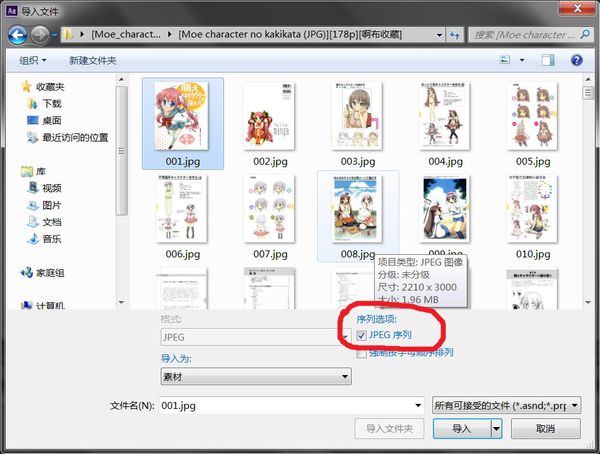
Task: Click the magnifier search icon
Action: click(585, 34)
